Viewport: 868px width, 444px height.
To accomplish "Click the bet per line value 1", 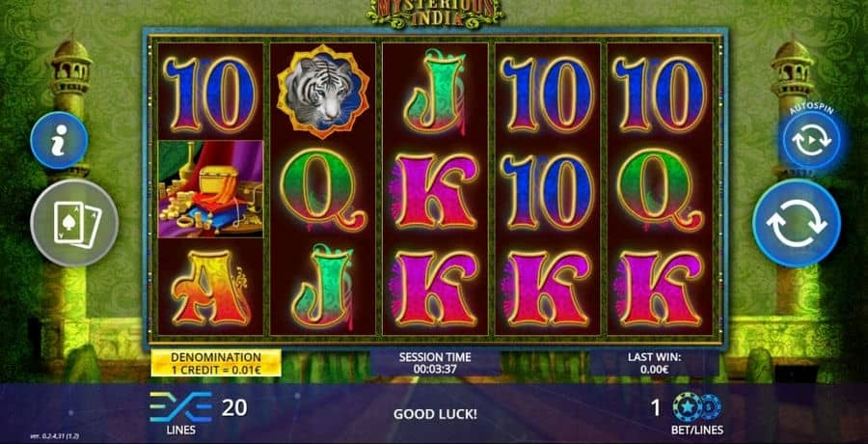I will (x=656, y=408).
